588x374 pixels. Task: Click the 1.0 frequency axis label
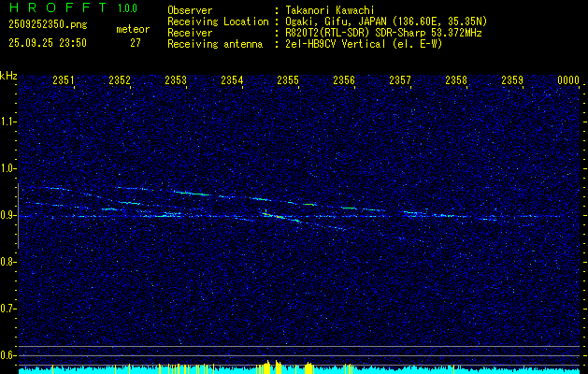(x=8, y=168)
